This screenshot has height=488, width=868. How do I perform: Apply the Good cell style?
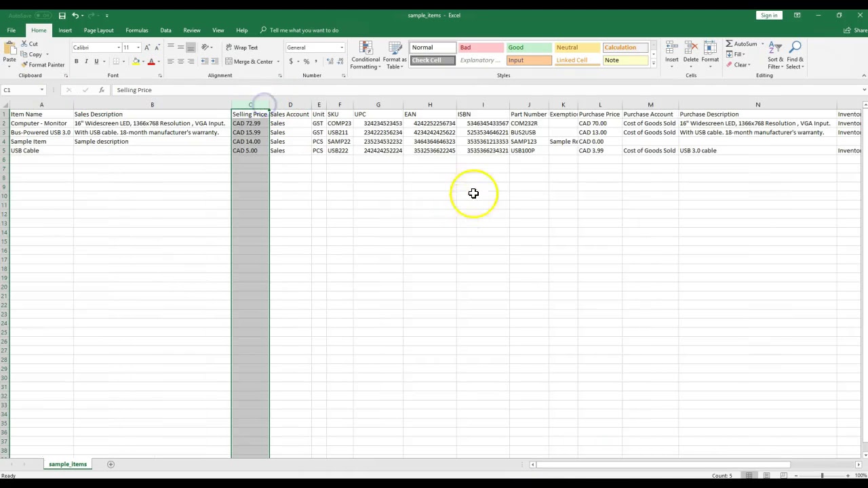click(x=529, y=47)
